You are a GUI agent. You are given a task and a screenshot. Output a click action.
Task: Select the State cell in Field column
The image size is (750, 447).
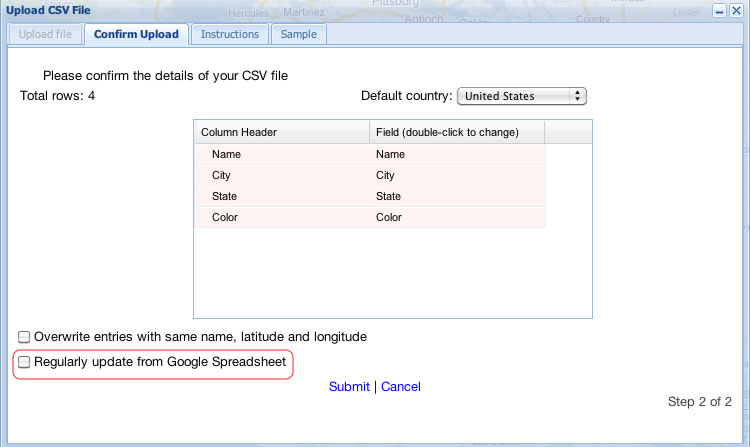pyautogui.click(x=457, y=196)
